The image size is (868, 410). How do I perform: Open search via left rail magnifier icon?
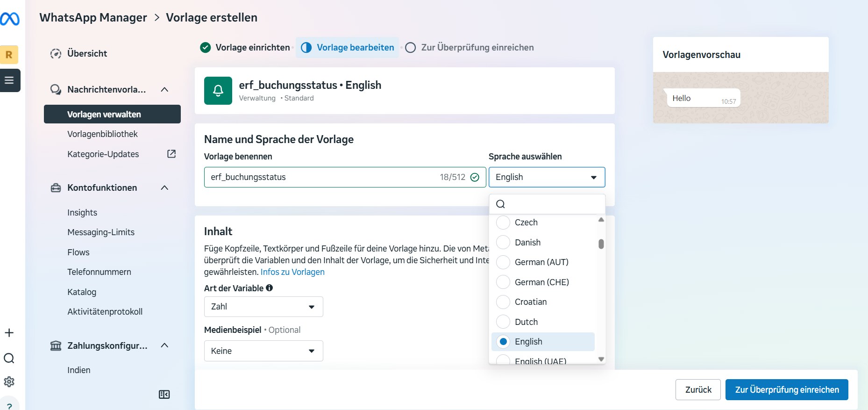[x=9, y=358]
